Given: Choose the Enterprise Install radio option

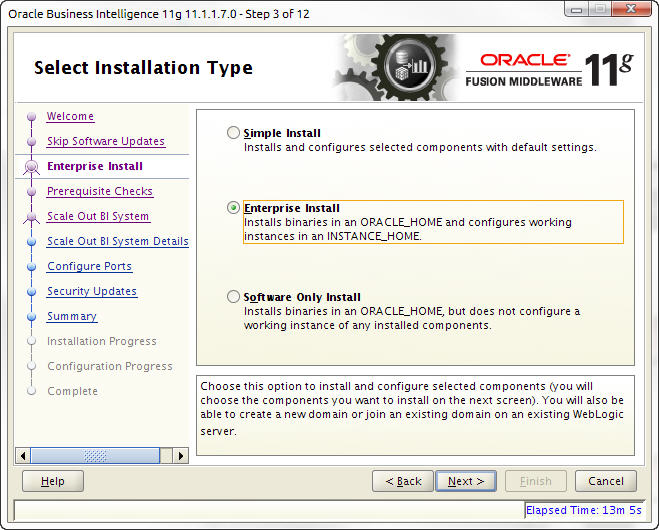Looking at the screenshot, I should (233, 208).
